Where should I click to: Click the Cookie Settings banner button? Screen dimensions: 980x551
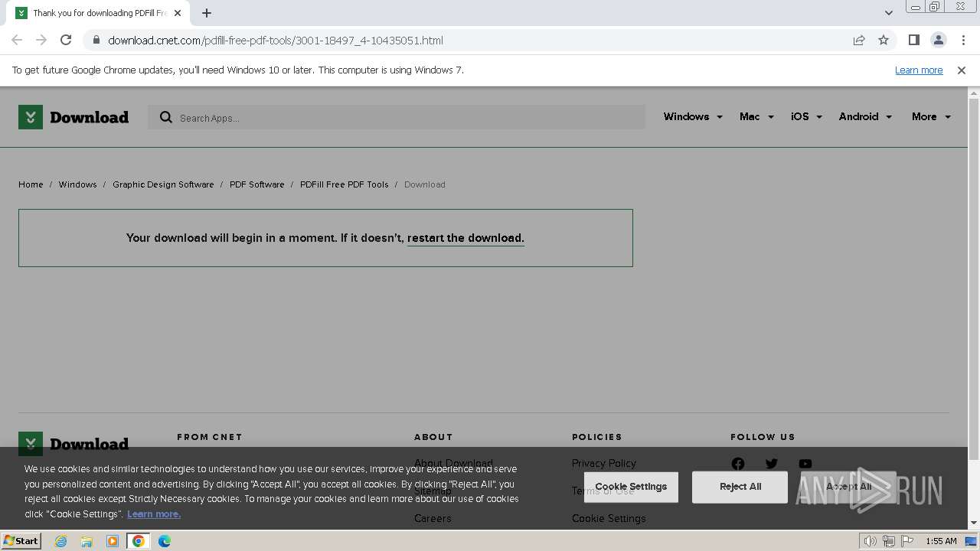631,487
